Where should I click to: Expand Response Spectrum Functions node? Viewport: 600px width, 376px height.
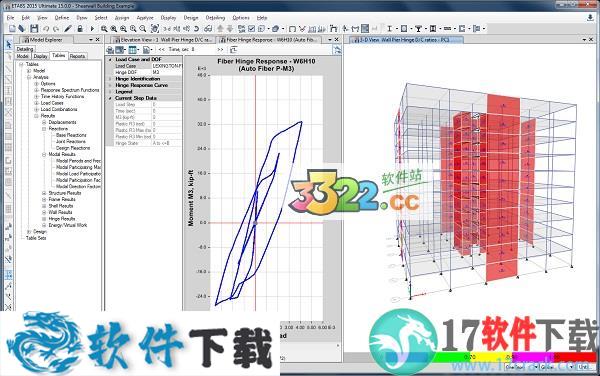tap(36, 90)
